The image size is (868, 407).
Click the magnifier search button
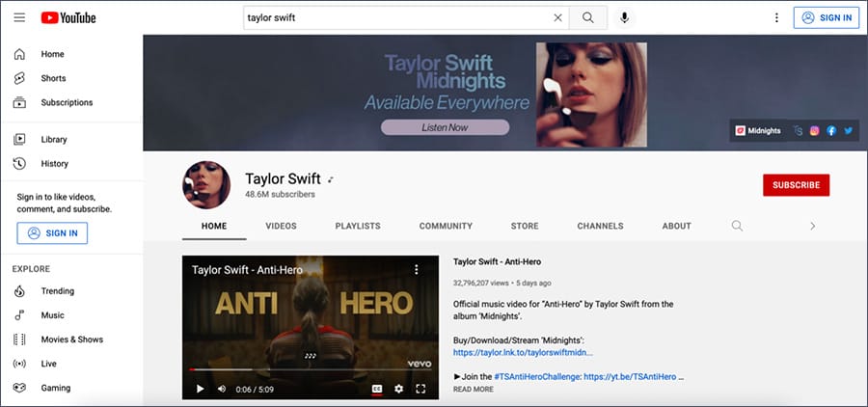[x=588, y=17]
